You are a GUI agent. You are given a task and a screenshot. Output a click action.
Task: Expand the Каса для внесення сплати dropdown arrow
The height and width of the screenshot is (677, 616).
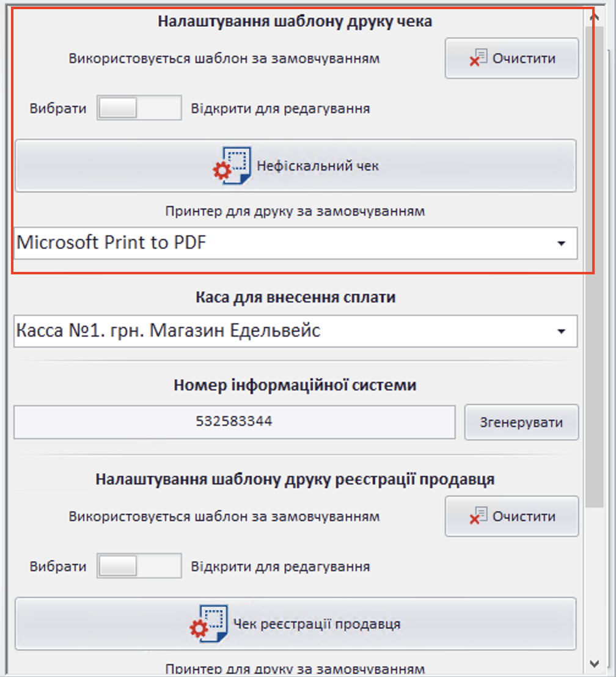561,331
